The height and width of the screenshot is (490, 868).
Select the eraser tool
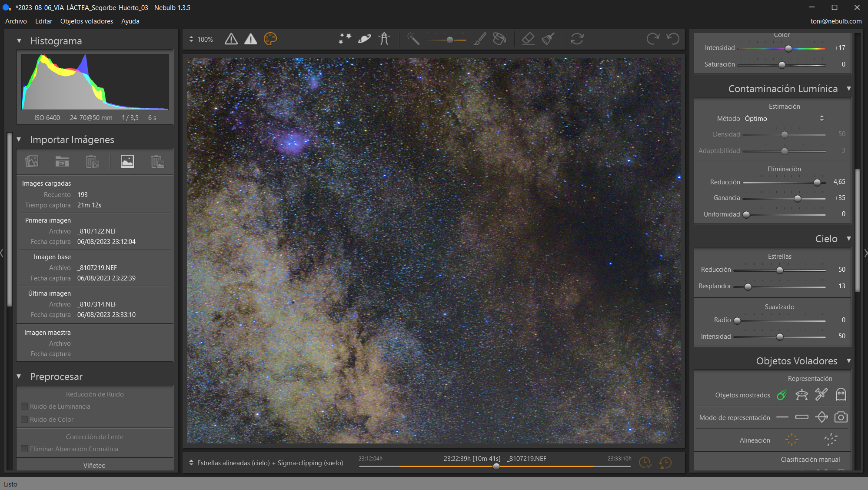[x=528, y=39]
